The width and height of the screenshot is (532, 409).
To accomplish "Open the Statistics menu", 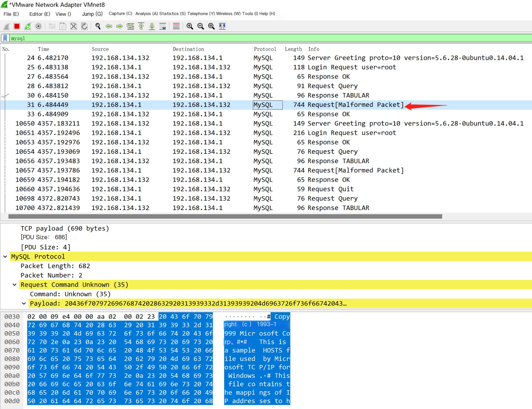I will point(172,14).
